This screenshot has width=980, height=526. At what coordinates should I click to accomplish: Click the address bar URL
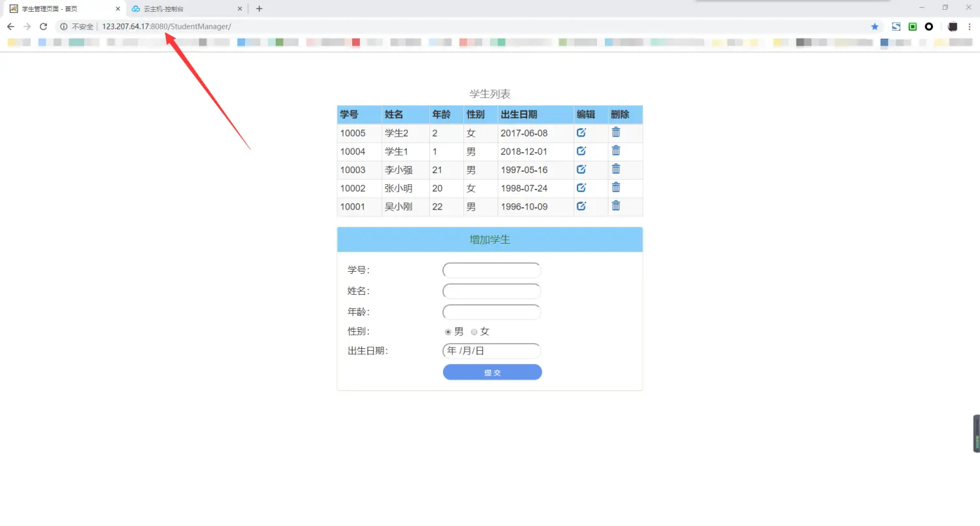click(x=167, y=27)
